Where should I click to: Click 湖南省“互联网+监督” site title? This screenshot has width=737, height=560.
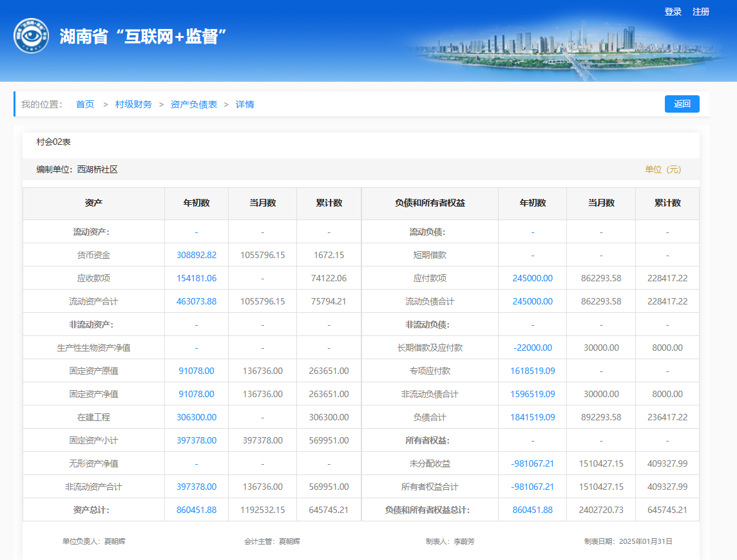point(143,36)
